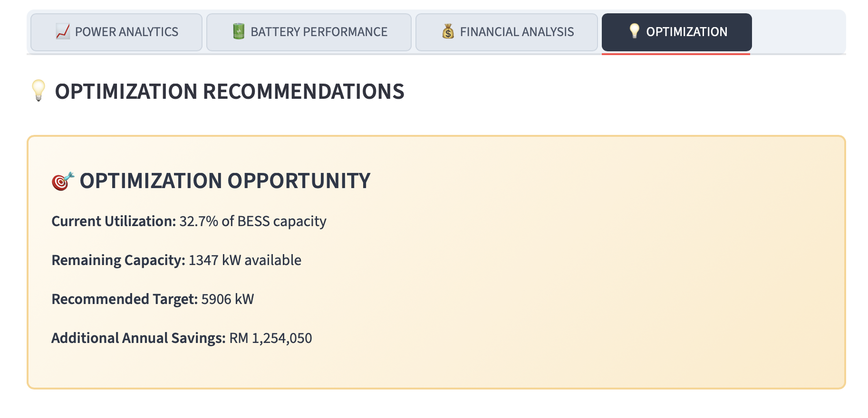Click the 32.7% of BESS capacity value
The image size is (868, 418).
coord(252,221)
